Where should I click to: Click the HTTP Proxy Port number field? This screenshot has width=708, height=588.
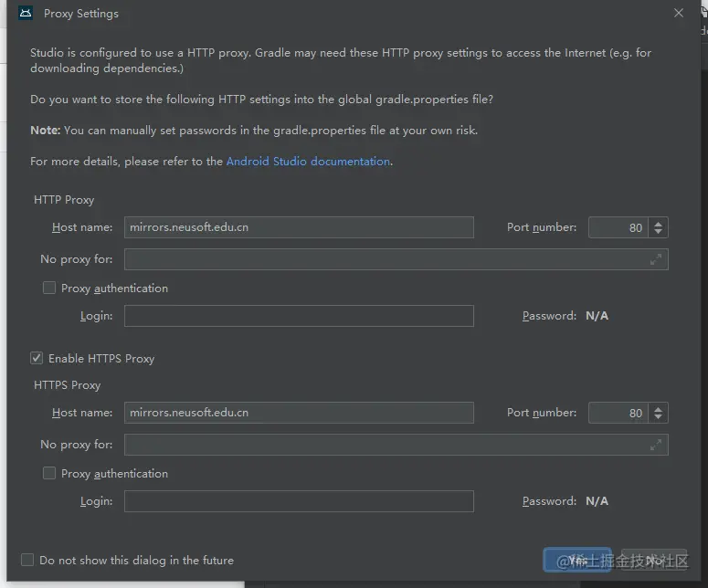pos(618,227)
